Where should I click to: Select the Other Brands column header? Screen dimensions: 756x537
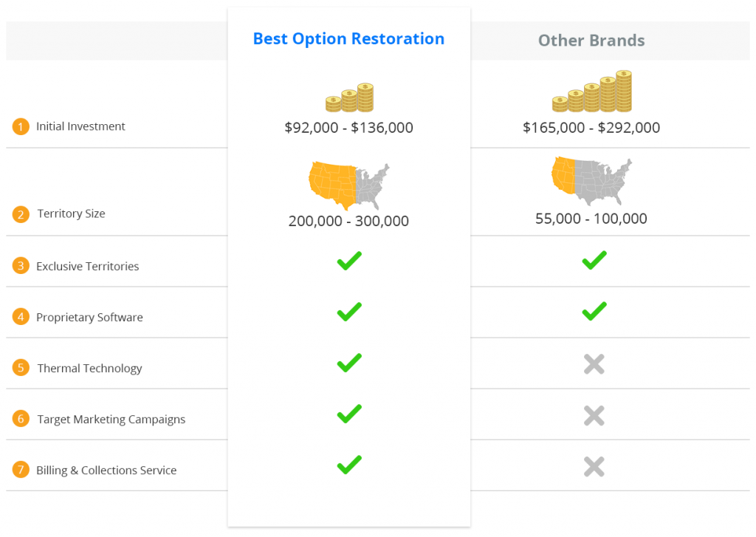click(591, 41)
